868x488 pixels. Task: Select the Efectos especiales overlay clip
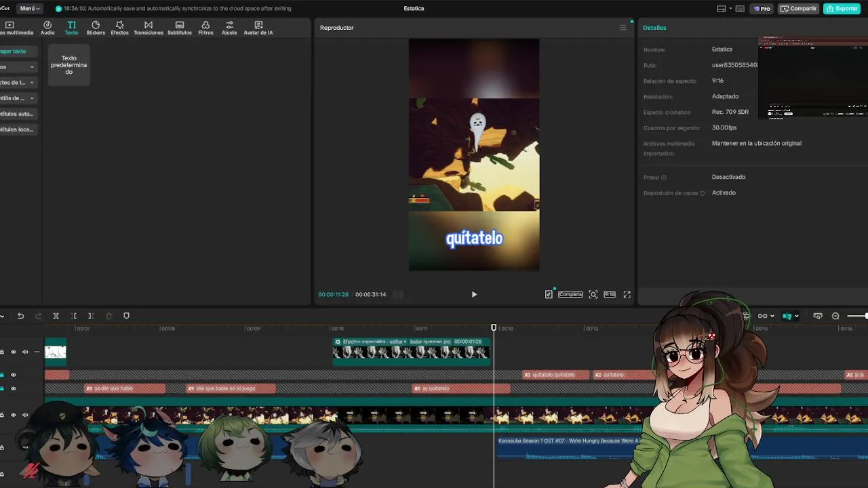point(412,351)
